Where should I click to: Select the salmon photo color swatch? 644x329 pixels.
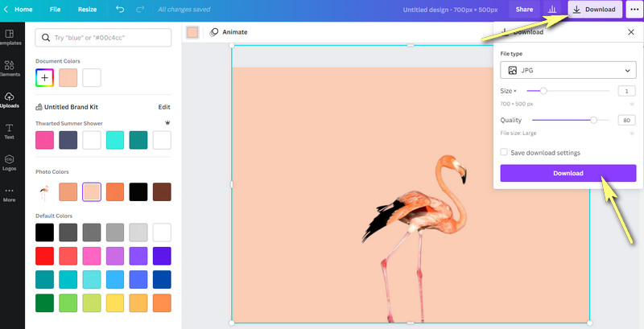[x=68, y=192]
